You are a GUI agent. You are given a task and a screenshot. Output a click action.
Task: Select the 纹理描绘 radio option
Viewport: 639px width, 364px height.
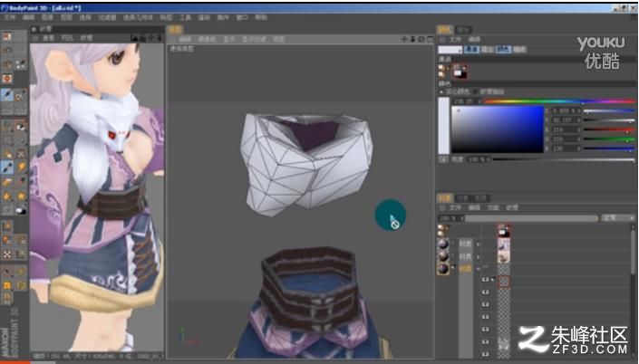coord(489,91)
